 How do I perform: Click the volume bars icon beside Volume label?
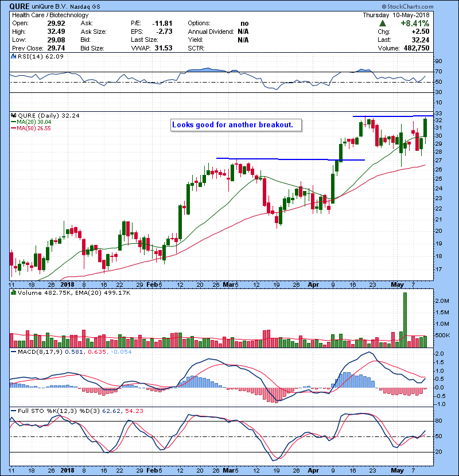[x=13, y=292]
